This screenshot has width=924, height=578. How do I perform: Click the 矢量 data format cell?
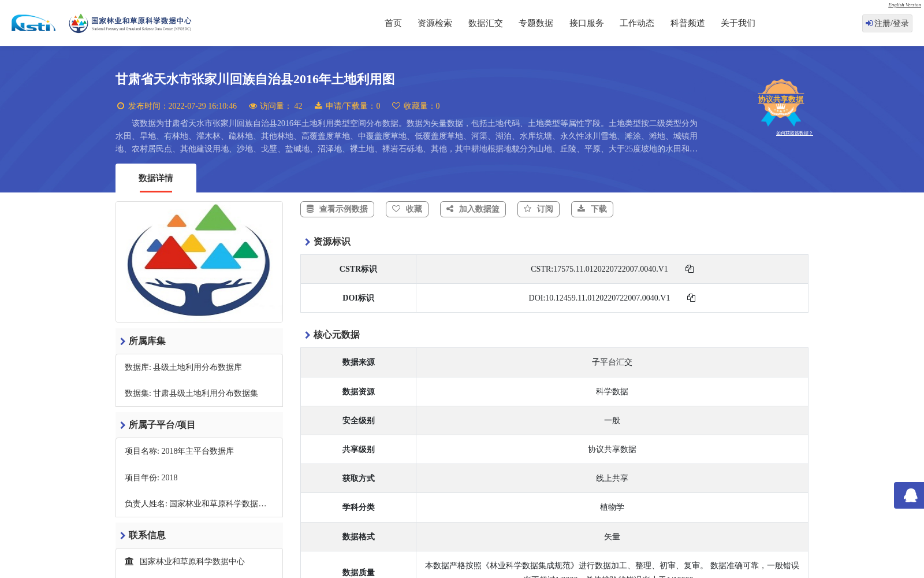pyautogui.click(x=612, y=537)
